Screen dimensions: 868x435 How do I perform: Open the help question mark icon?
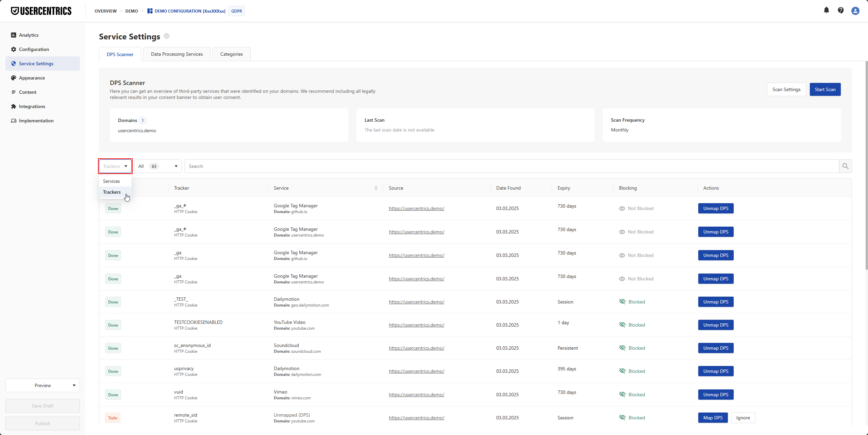pyautogui.click(x=841, y=11)
